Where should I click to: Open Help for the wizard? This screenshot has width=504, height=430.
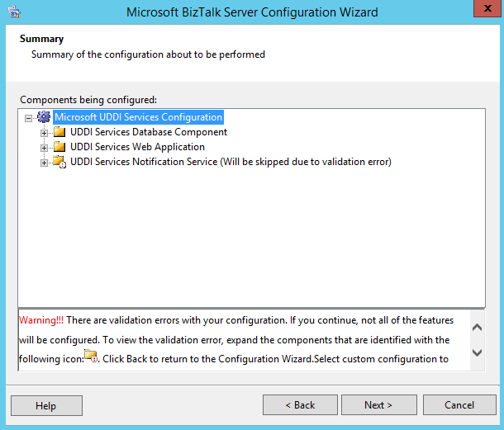coord(46,405)
